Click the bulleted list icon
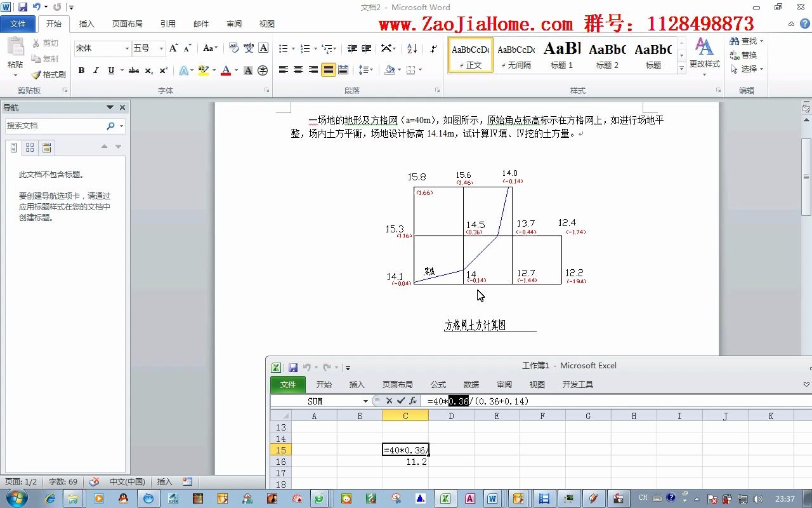 pyautogui.click(x=284, y=48)
